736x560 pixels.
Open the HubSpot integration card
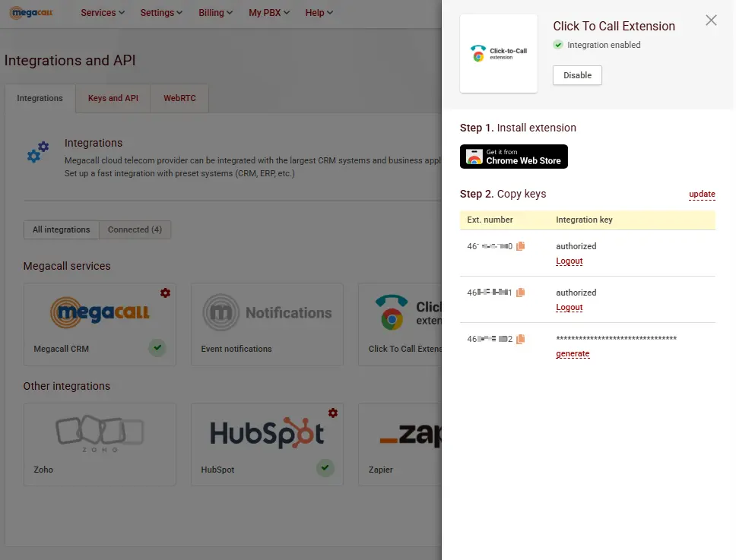[267, 445]
